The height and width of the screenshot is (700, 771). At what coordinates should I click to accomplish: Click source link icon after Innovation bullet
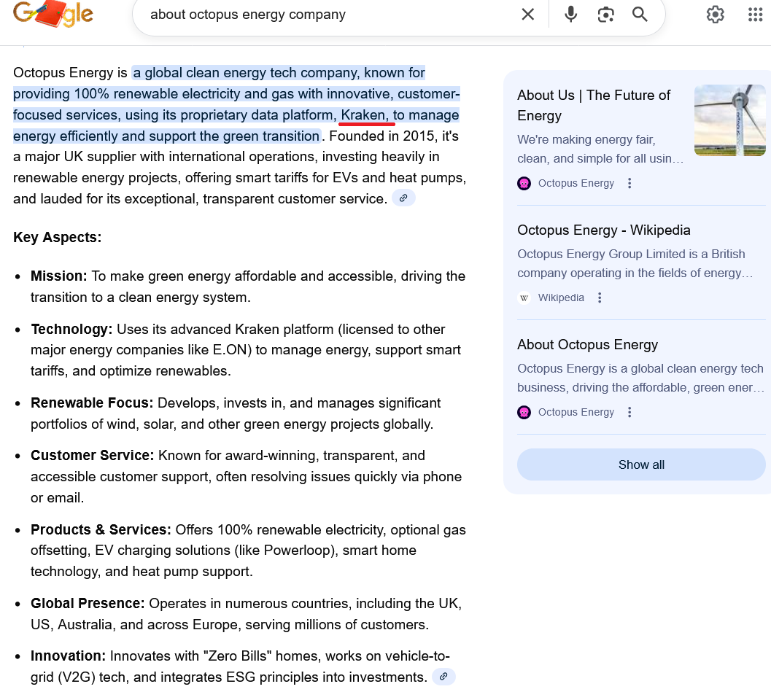443,677
